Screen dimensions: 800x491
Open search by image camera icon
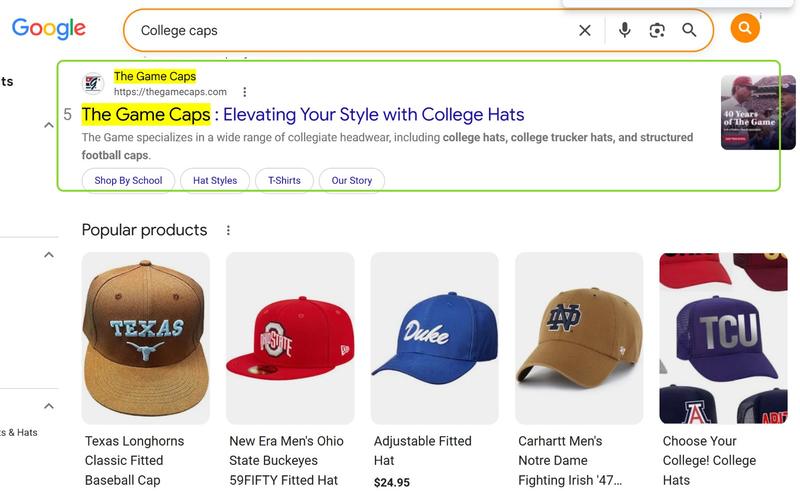tap(657, 31)
